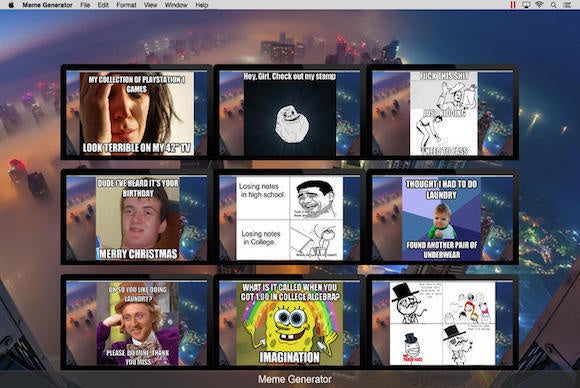The width and height of the screenshot is (580, 388).
Task: Open the Format menu
Action: click(x=126, y=5)
